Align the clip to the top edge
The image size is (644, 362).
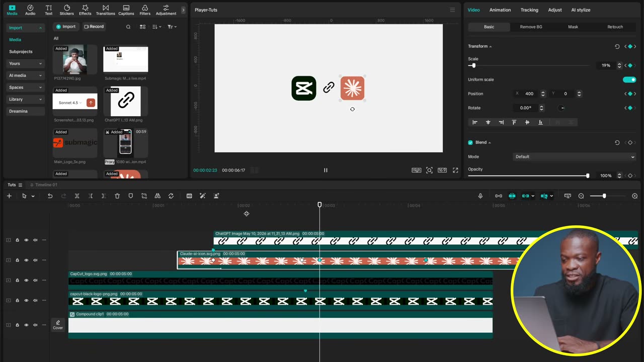click(514, 122)
